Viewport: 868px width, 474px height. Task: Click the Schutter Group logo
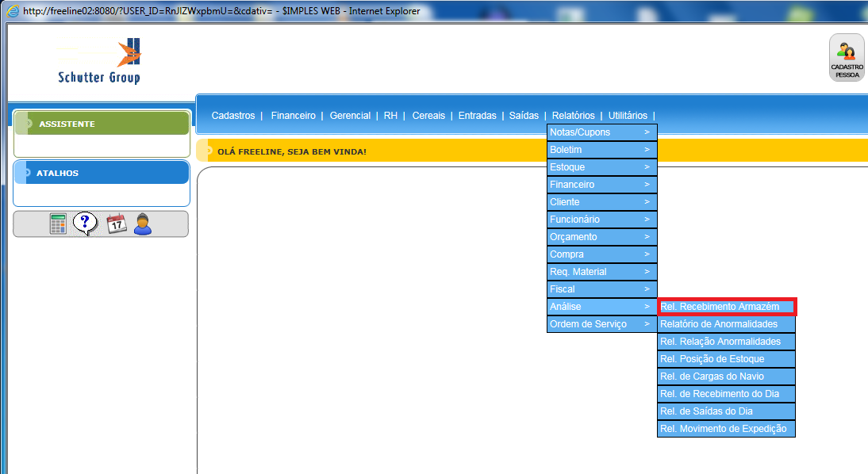99,62
